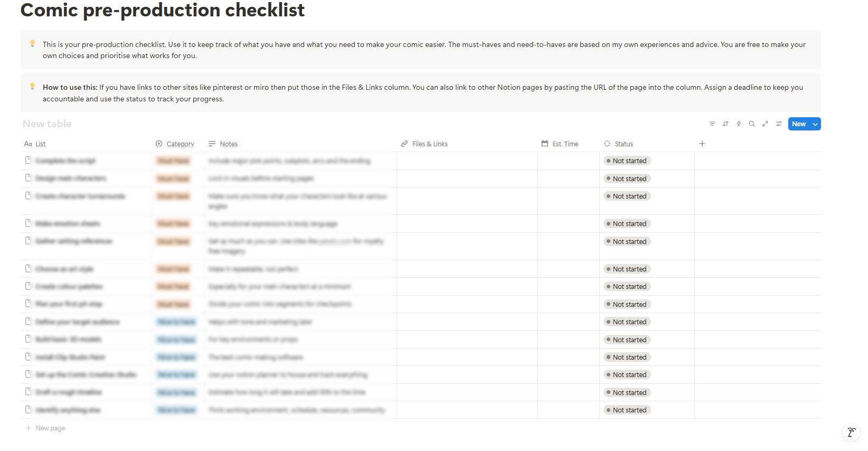
Task: Open table as full page icon
Action: (765, 124)
